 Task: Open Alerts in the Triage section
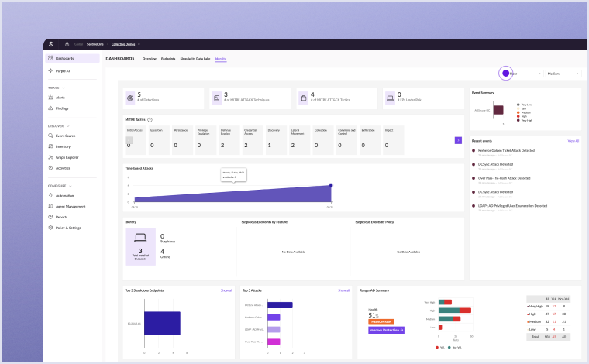[60, 98]
